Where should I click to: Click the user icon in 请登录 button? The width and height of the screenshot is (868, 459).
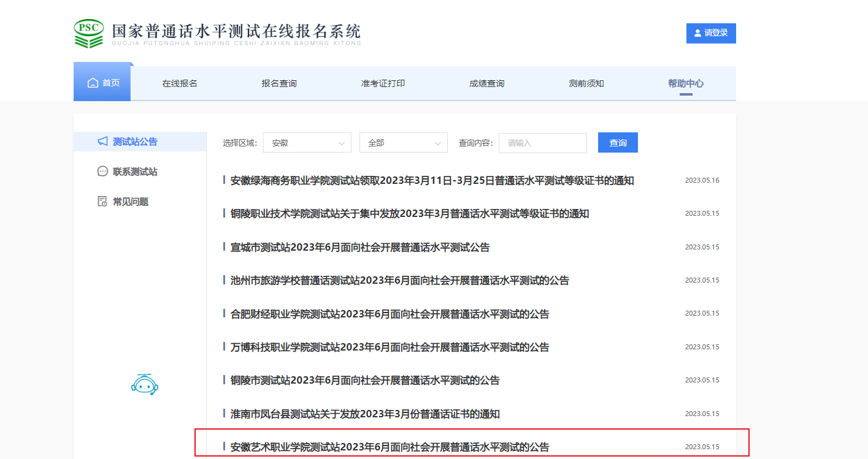pos(697,33)
